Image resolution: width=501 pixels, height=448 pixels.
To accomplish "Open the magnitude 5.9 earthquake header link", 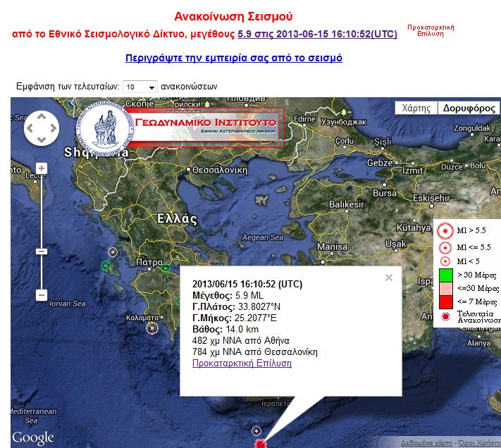I will click(x=317, y=34).
